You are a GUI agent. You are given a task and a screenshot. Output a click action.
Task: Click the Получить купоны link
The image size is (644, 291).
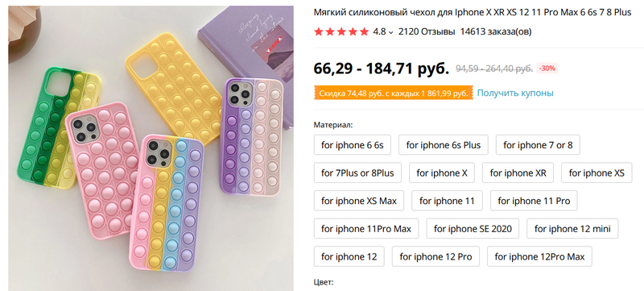515,93
